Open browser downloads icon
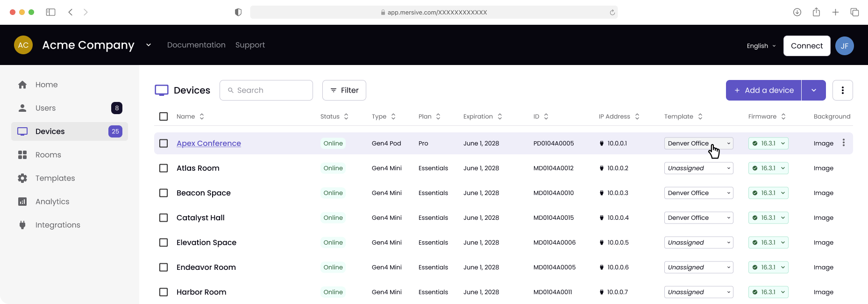Screen dimensions: 868x304 click(797, 12)
